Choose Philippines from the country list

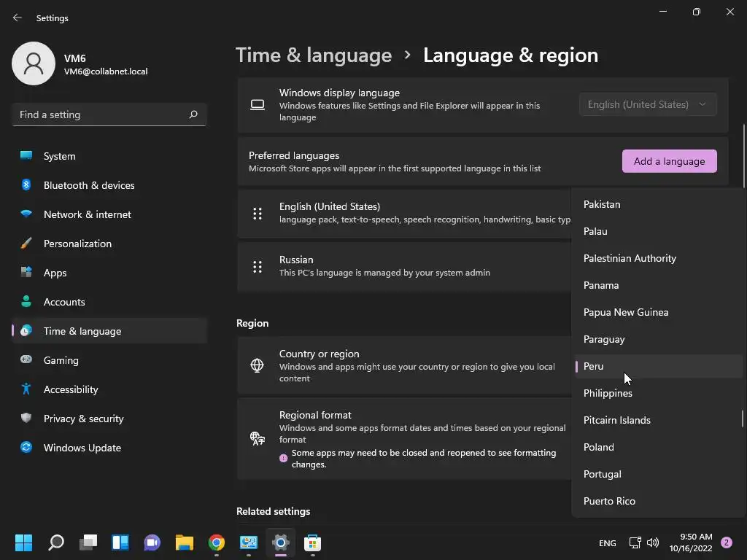tap(659, 393)
